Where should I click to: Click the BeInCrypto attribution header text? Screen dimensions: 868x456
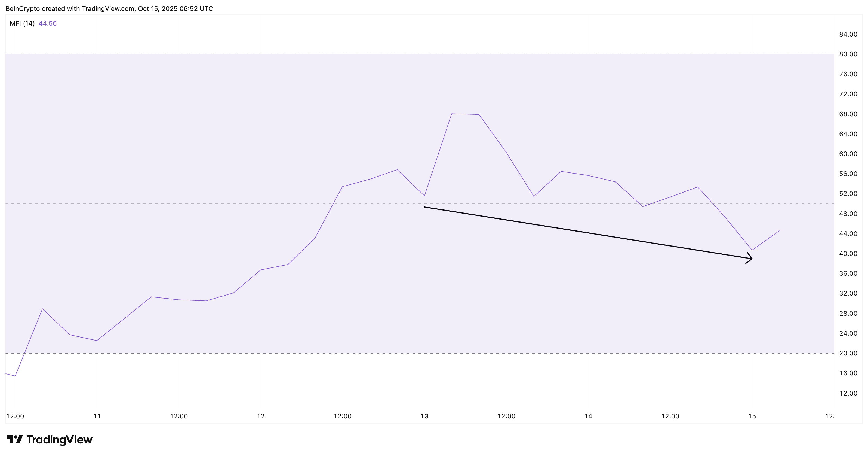(109, 8)
